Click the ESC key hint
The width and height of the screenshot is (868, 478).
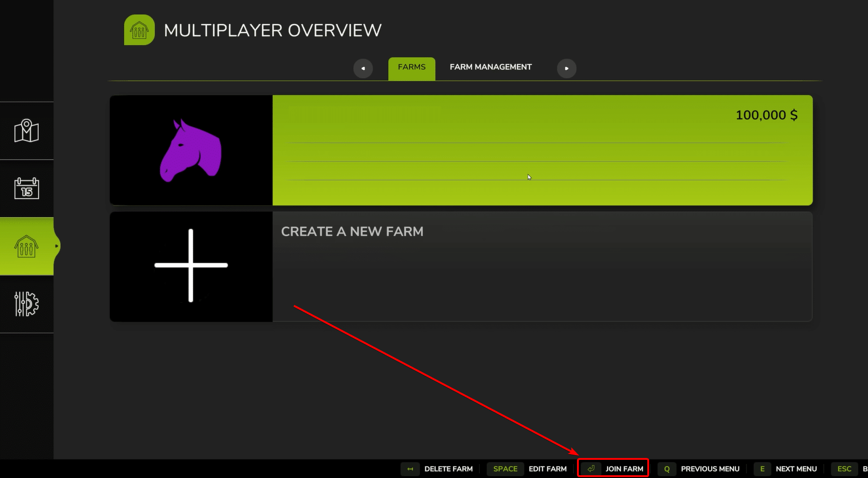click(844, 469)
